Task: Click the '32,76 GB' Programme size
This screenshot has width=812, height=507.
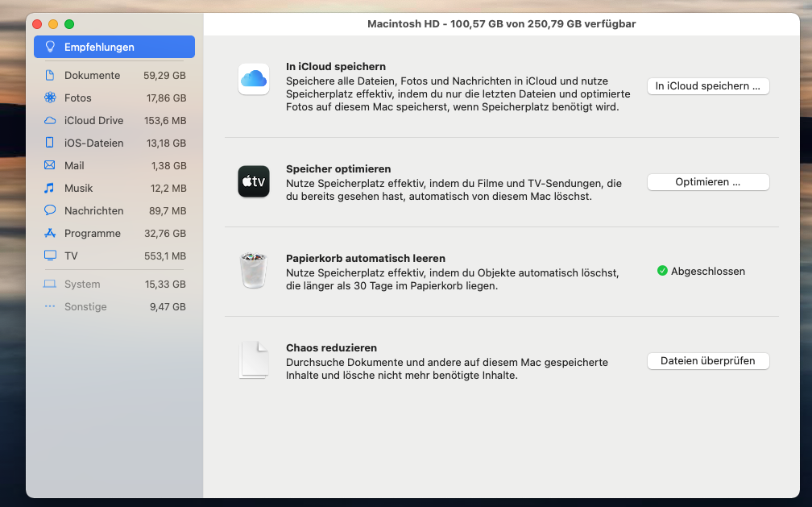Action: pyautogui.click(x=165, y=233)
